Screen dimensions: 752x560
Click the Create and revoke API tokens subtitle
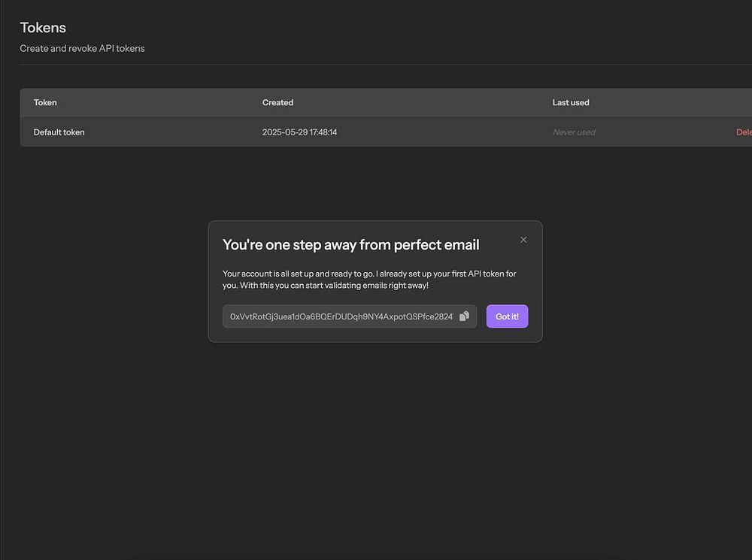[x=82, y=48]
